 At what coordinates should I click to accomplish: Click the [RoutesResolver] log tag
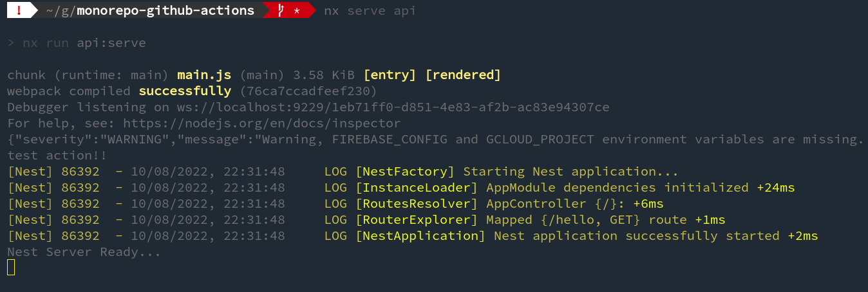417,204
